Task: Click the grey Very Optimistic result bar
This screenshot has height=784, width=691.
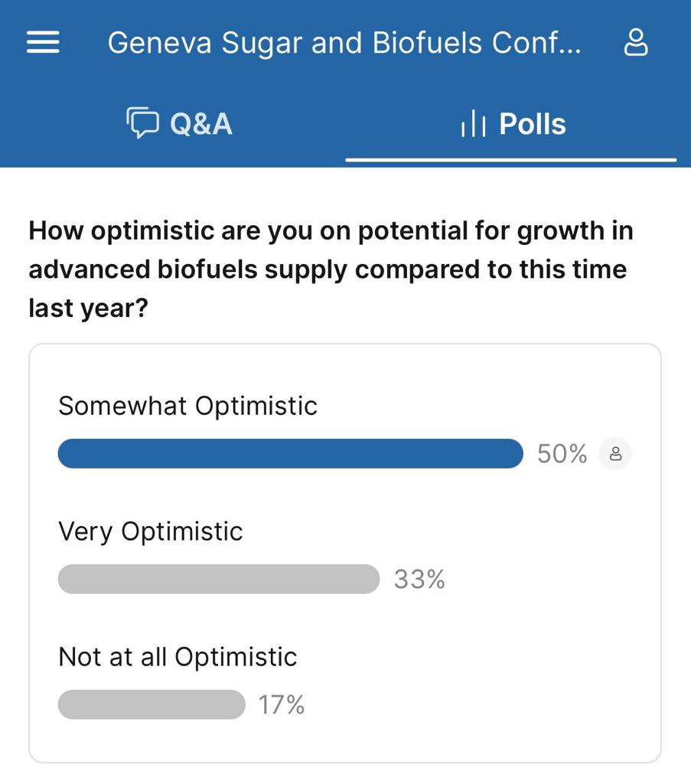Action: point(218,580)
